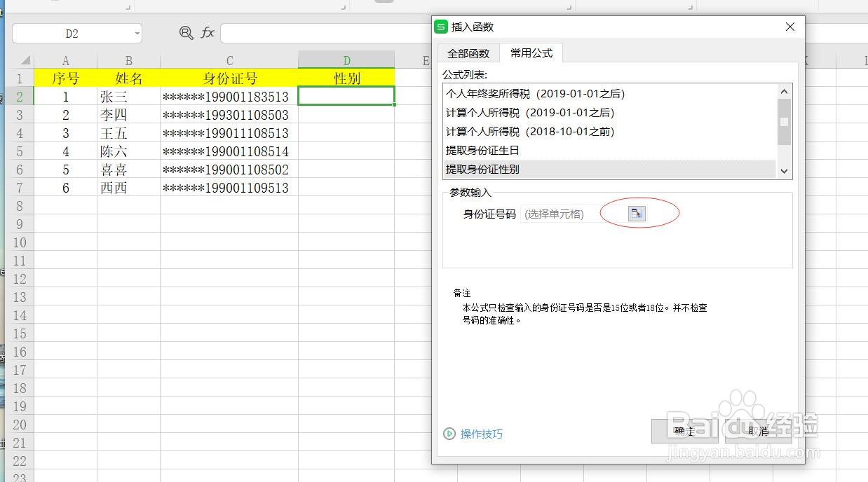Click ID cell ******199301108503
Viewport: 868px width, 482px height.
point(229,115)
